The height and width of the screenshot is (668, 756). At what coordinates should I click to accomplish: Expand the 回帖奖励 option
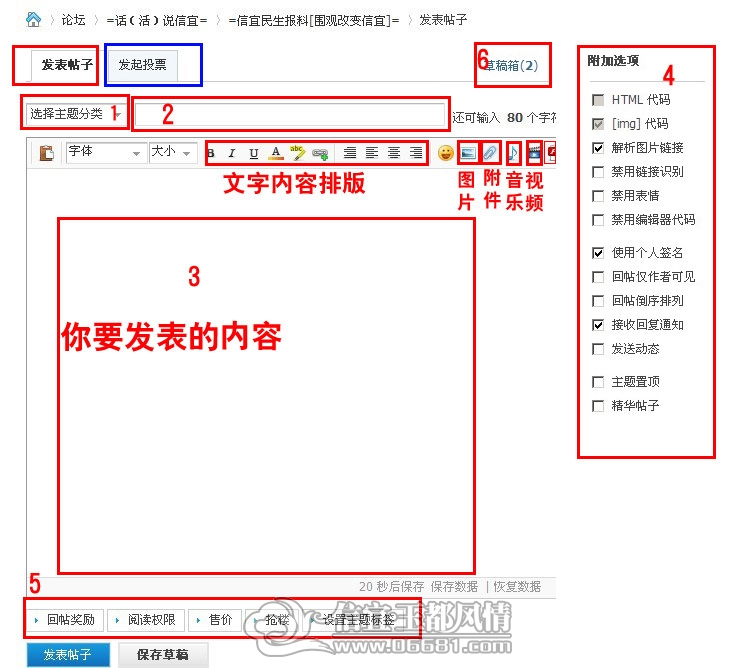(x=65, y=620)
